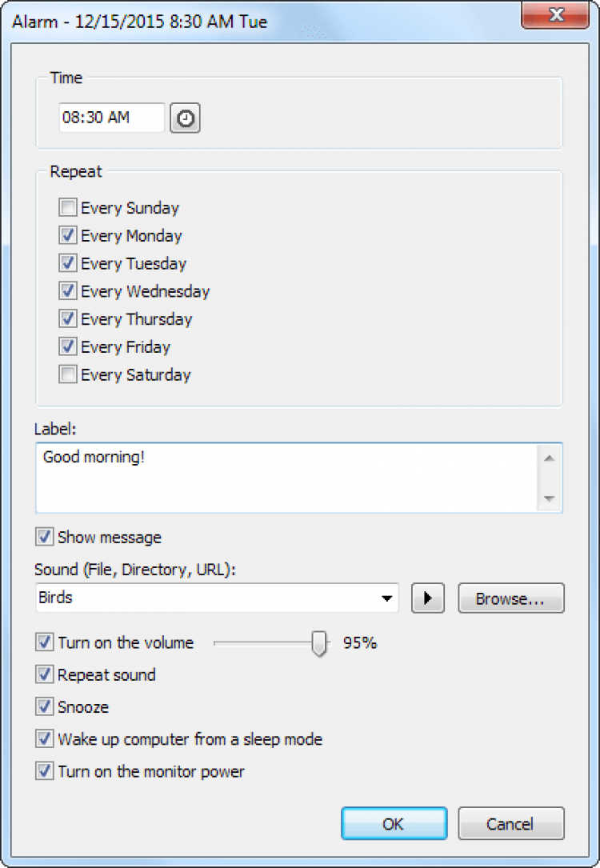The height and width of the screenshot is (868, 600).
Task: Toggle Turn on the monitor power
Action: (x=45, y=772)
